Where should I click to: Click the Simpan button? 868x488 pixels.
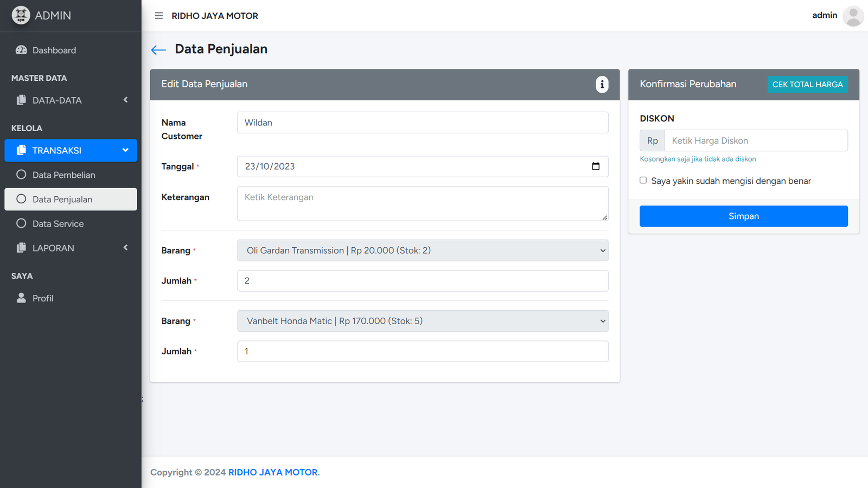743,216
